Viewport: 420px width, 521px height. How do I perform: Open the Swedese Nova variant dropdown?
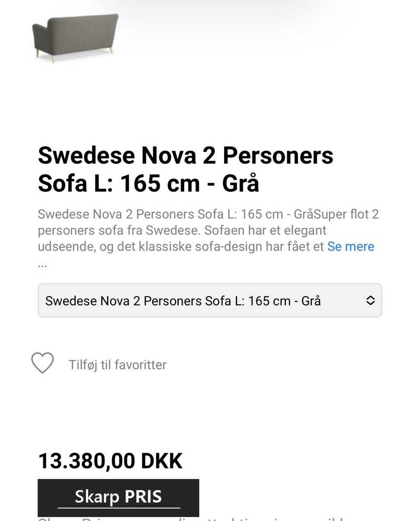(x=210, y=301)
